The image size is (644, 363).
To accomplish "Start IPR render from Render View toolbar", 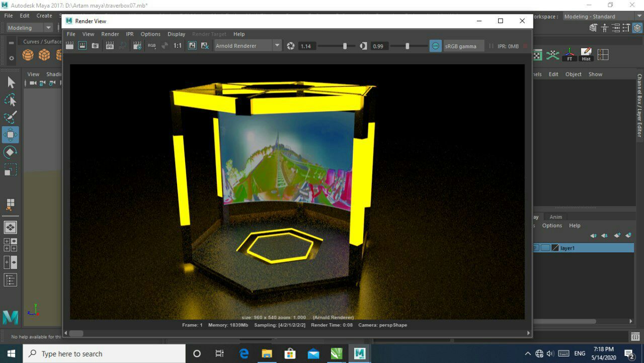I will point(110,46).
